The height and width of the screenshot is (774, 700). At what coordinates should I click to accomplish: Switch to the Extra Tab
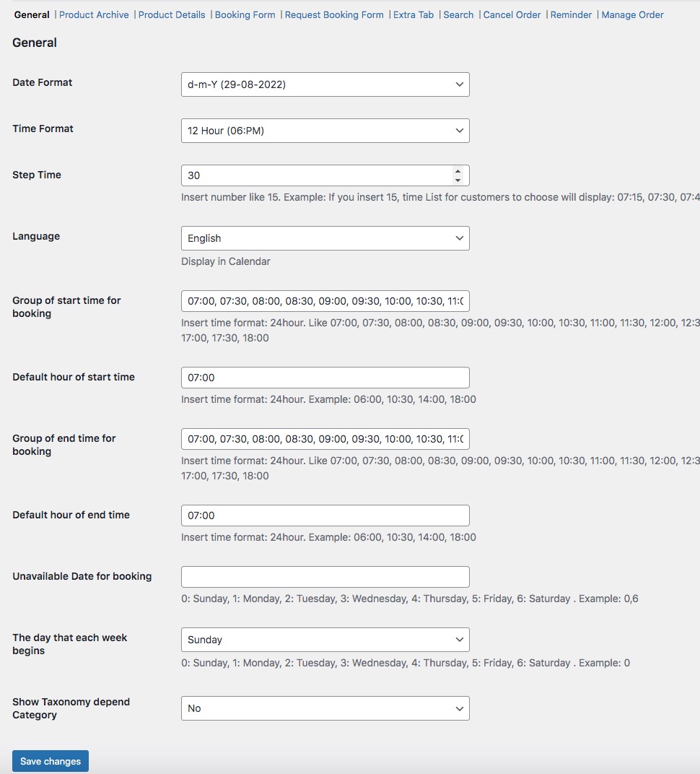tap(414, 14)
